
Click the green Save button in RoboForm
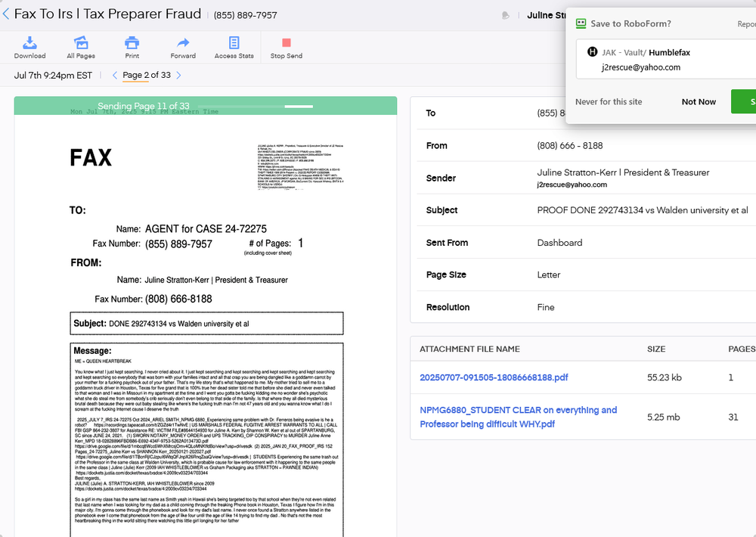(744, 102)
